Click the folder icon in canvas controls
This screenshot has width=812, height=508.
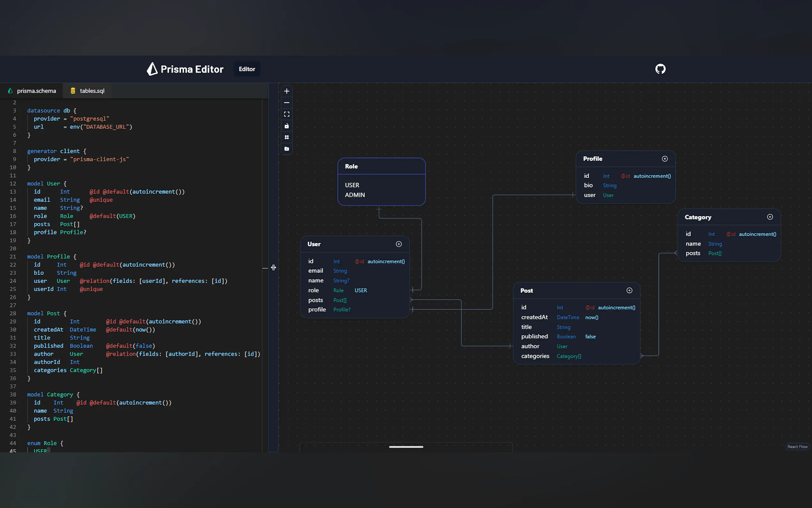286,149
